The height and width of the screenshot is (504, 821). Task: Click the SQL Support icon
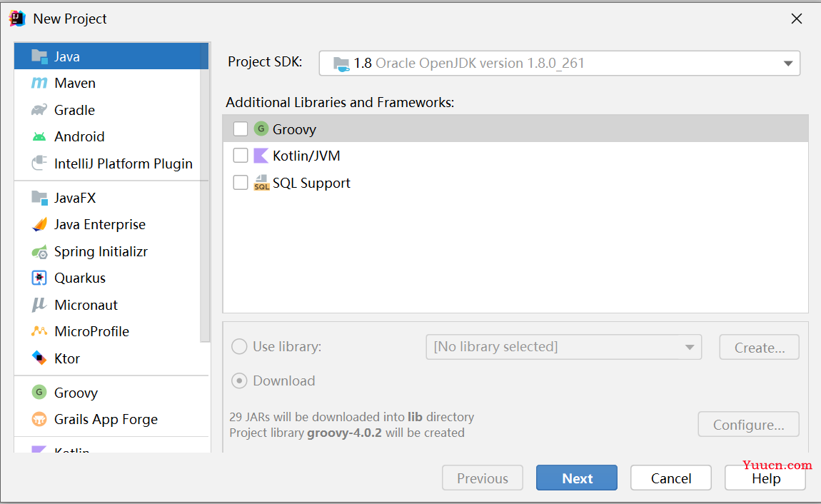[261, 183]
